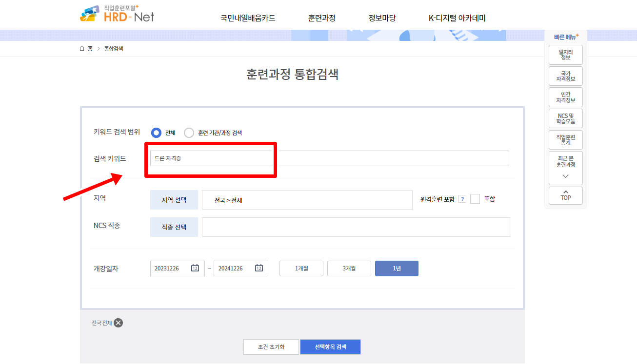Open the 원격훈련 help tooltip icon
Screen dimensions: 637x364
click(462, 198)
